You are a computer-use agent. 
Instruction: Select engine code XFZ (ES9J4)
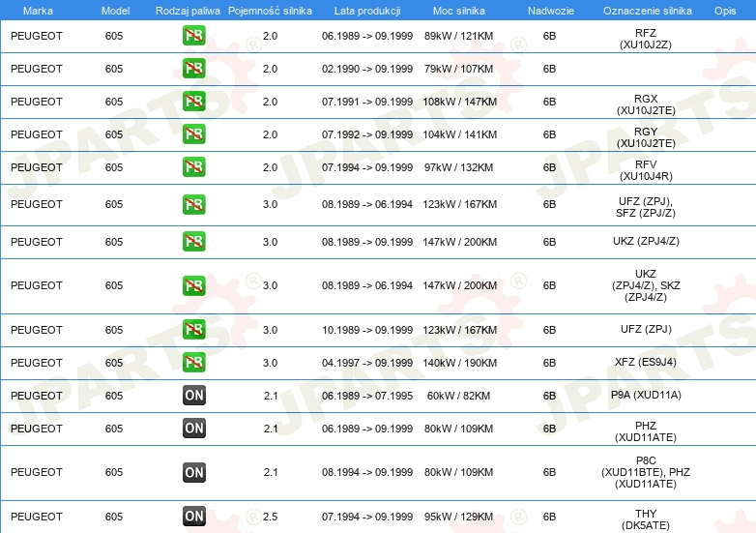pos(646,362)
